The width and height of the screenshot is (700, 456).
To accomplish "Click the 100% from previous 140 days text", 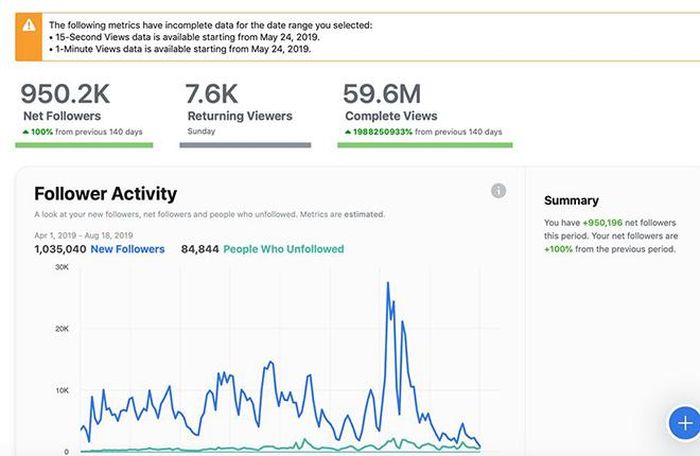I will tap(82, 132).
